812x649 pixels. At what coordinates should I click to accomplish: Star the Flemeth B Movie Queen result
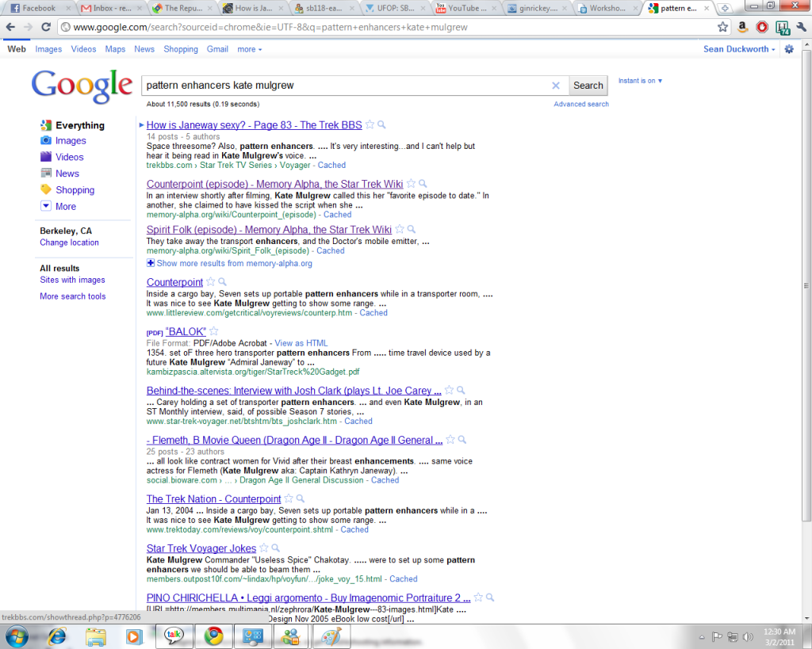[x=450, y=440]
